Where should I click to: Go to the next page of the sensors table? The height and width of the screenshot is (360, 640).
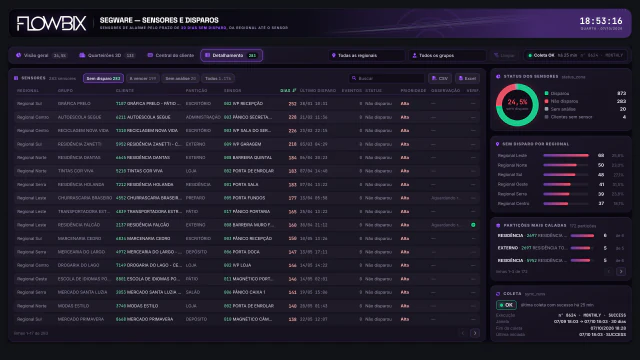pos(475,333)
